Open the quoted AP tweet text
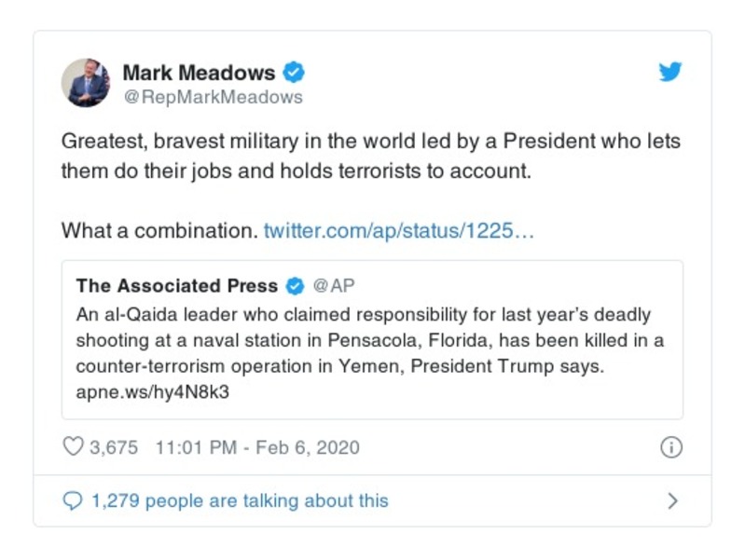 tap(370, 340)
